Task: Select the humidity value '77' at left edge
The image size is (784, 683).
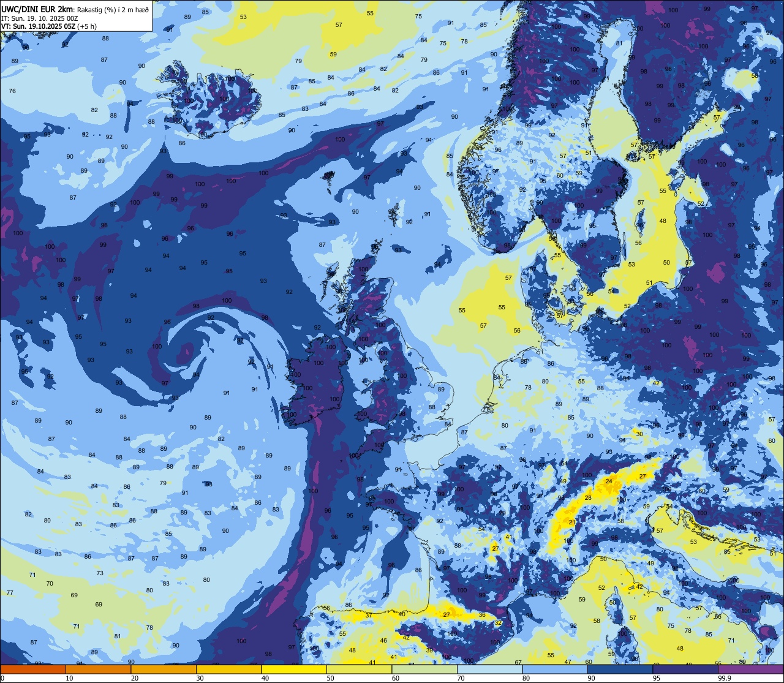Action: tap(10, 593)
